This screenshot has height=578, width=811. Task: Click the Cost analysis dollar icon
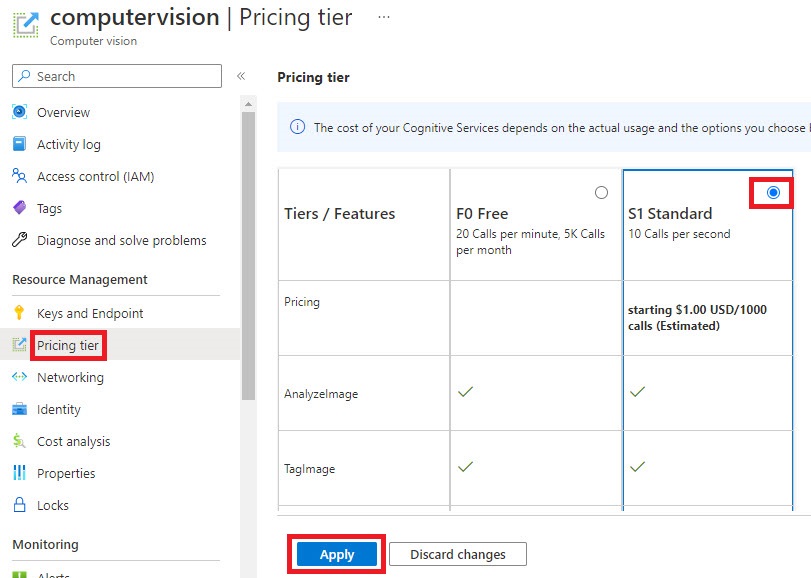click(20, 441)
